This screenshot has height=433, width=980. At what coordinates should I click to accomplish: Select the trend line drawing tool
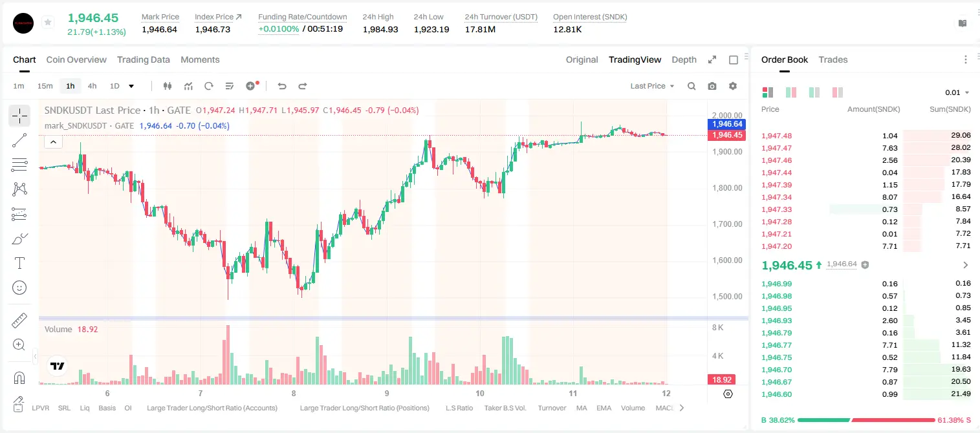(19, 140)
